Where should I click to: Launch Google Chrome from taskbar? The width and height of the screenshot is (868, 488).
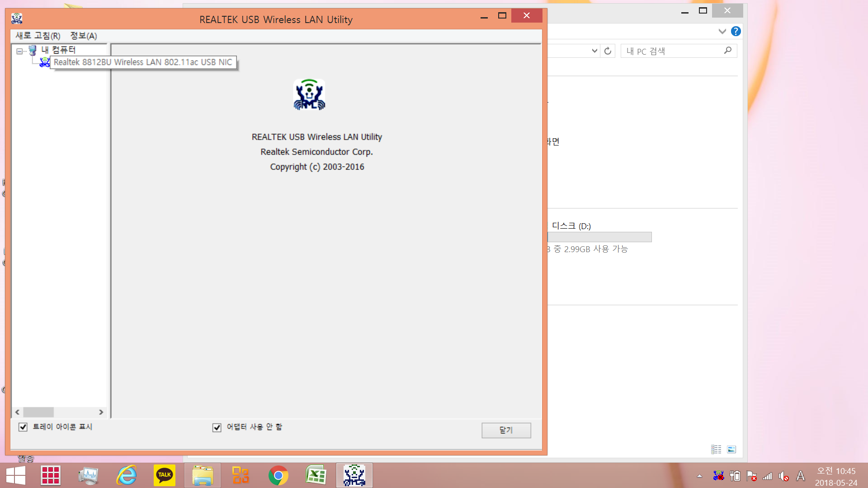pyautogui.click(x=278, y=475)
